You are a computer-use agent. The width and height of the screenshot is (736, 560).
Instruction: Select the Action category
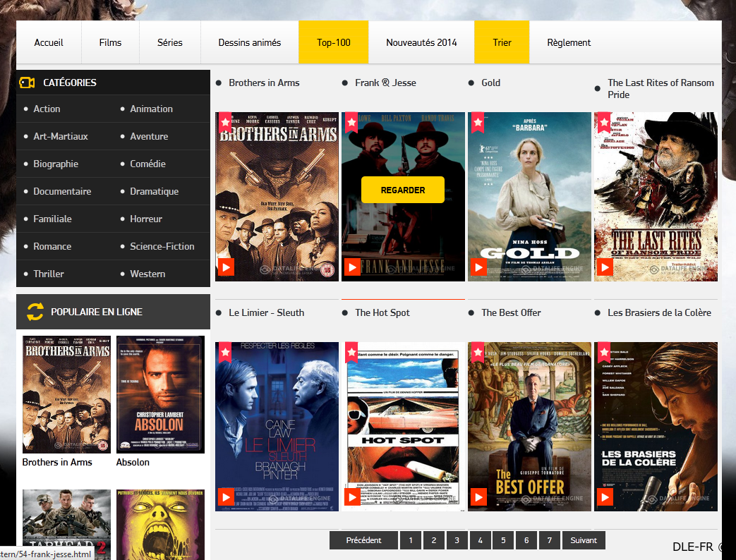click(47, 109)
